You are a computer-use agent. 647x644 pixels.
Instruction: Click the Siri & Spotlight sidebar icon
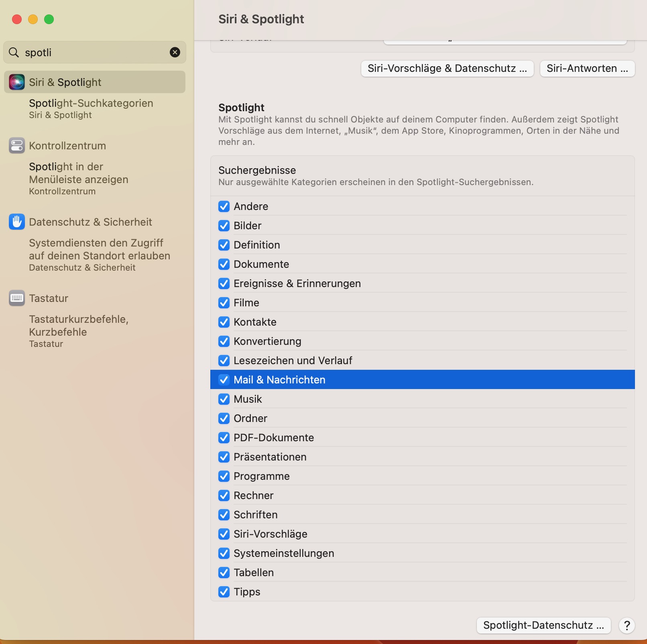coord(17,82)
